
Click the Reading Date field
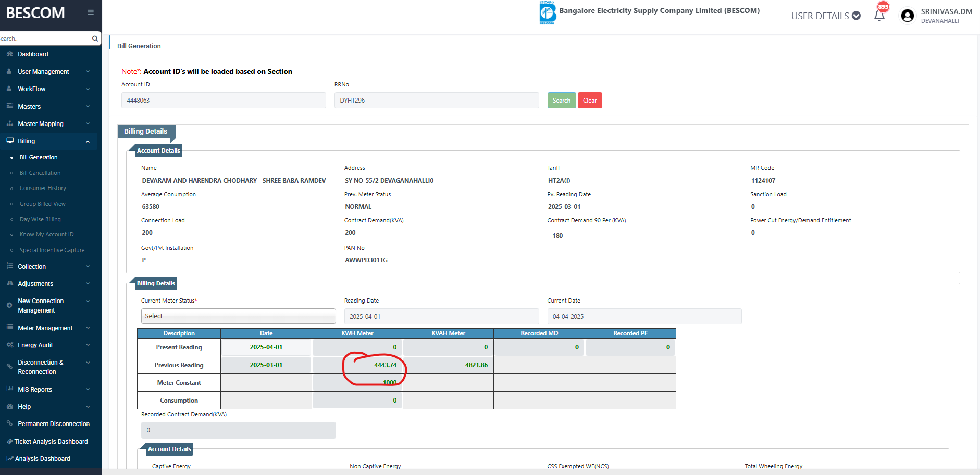[441, 316]
